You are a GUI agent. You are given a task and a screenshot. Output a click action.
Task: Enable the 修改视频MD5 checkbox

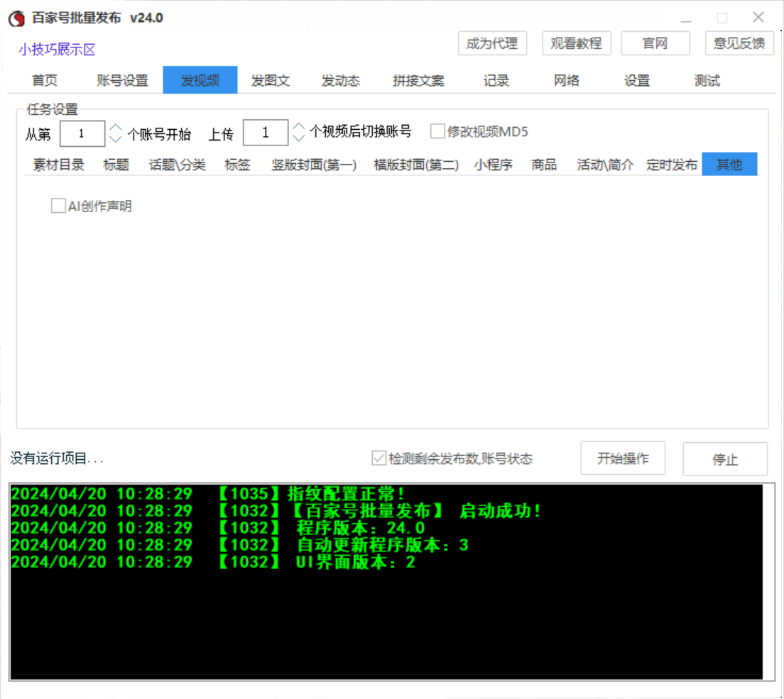(x=437, y=131)
